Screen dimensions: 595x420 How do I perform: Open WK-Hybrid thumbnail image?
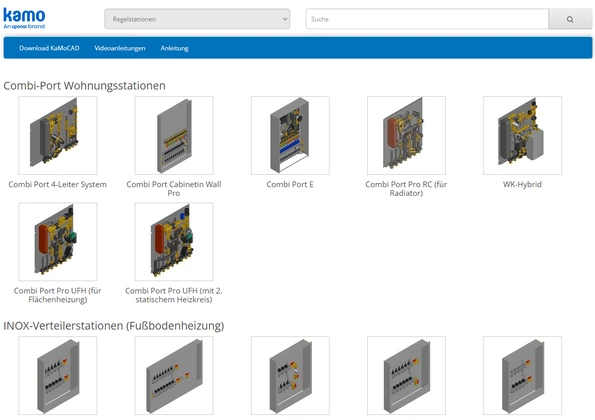click(523, 135)
